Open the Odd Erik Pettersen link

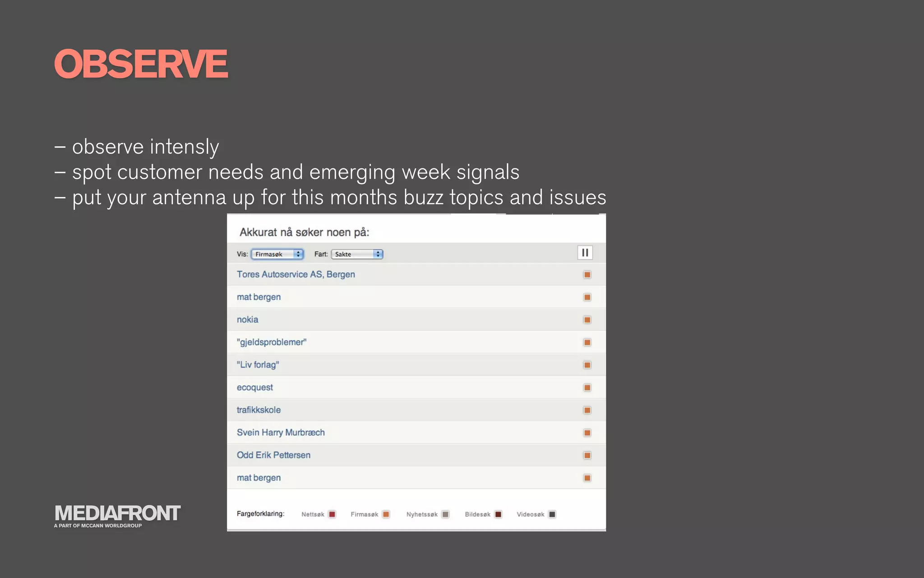(x=273, y=455)
